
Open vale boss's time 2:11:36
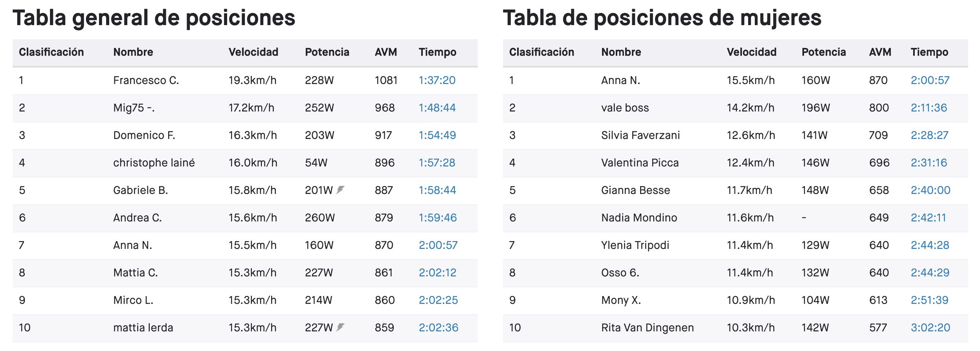pyautogui.click(x=929, y=108)
